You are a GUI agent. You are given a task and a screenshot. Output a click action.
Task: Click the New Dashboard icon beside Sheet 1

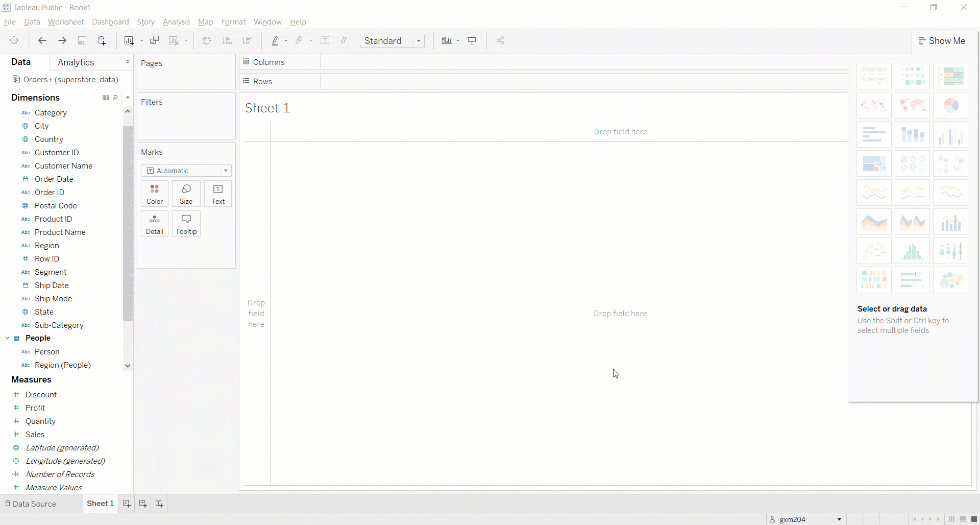pyautogui.click(x=143, y=504)
